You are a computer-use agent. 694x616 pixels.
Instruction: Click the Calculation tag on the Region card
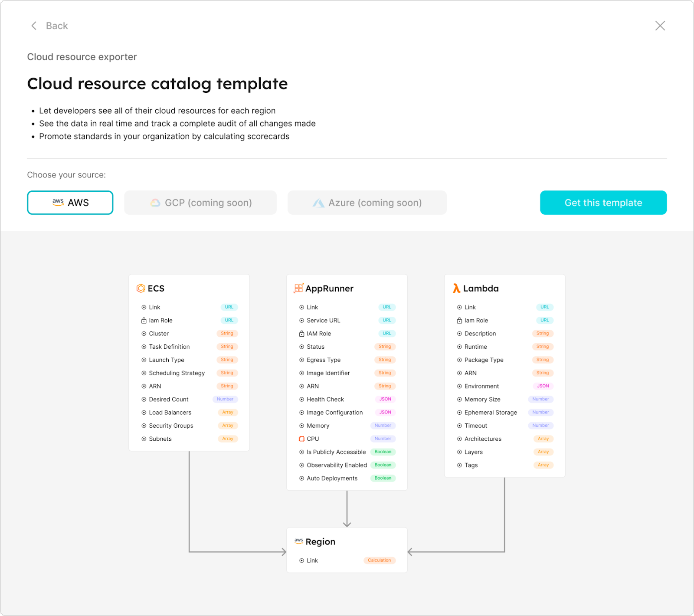click(380, 560)
